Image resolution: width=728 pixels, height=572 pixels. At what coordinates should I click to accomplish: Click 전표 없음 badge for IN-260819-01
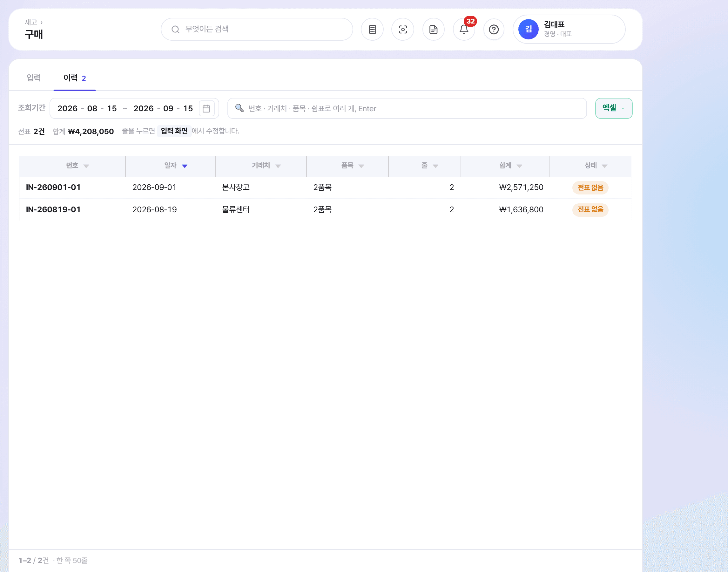[590, 210]
